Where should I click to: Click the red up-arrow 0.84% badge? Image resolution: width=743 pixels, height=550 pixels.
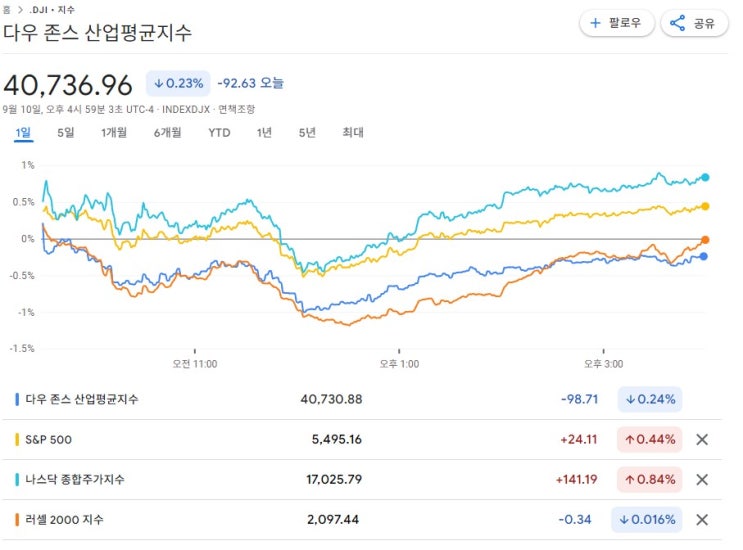(x=649, y=479)
